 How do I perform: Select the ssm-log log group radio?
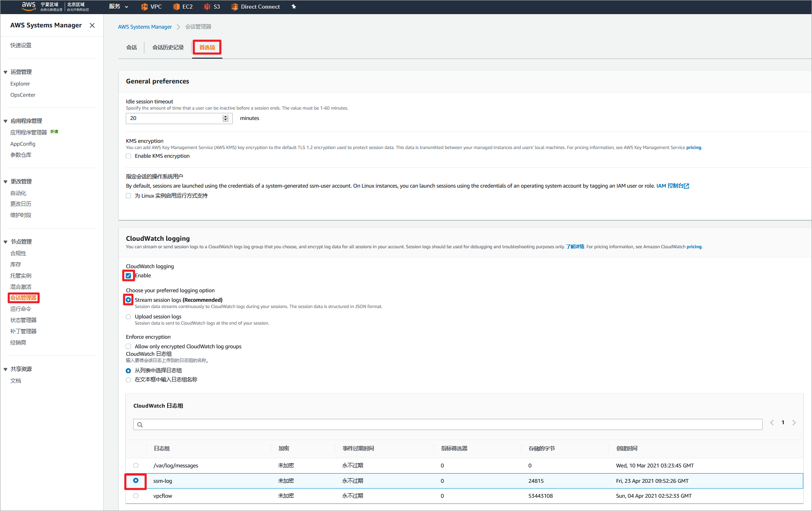pos(136,480)
